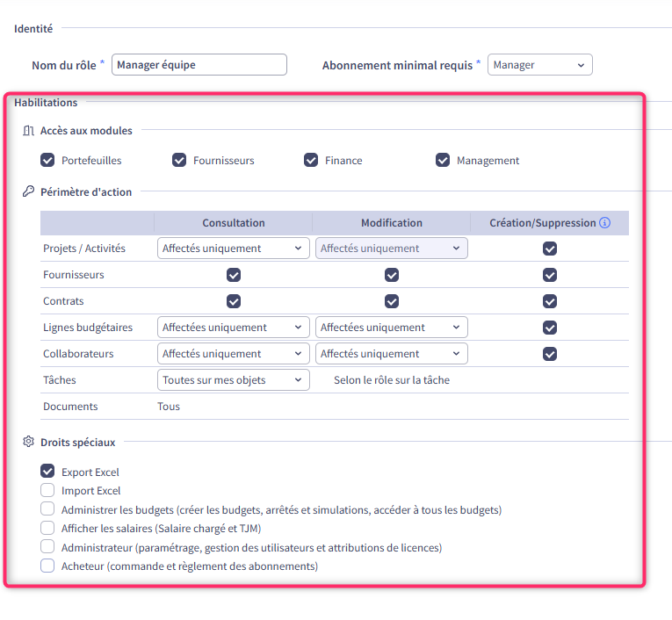Toggle Lignes budgétaires Création/Suppression checkbox
The width and height of the screenshot is (672, 620).
click(x=550, y=328)
